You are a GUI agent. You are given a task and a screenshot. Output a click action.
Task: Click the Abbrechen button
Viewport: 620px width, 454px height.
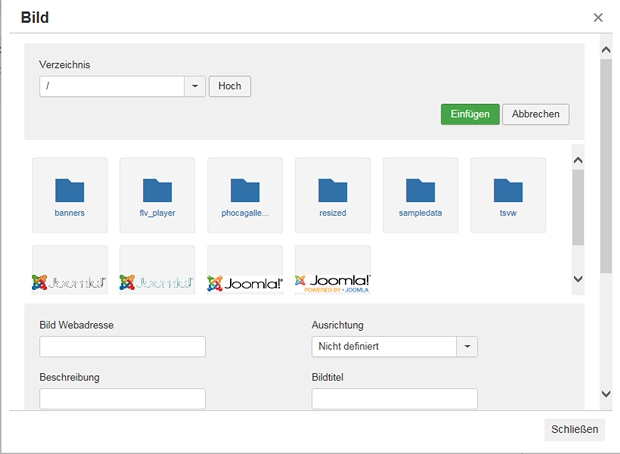[535, 114]
